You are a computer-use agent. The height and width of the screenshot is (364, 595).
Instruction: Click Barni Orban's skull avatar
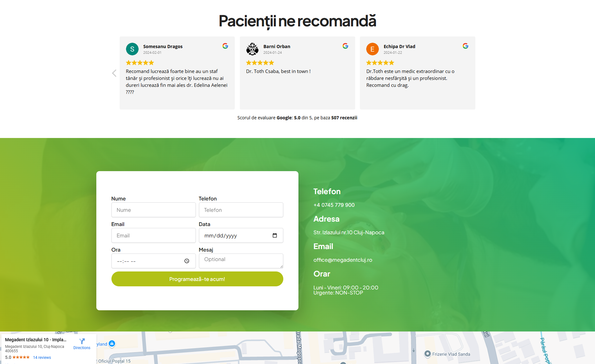252,49
